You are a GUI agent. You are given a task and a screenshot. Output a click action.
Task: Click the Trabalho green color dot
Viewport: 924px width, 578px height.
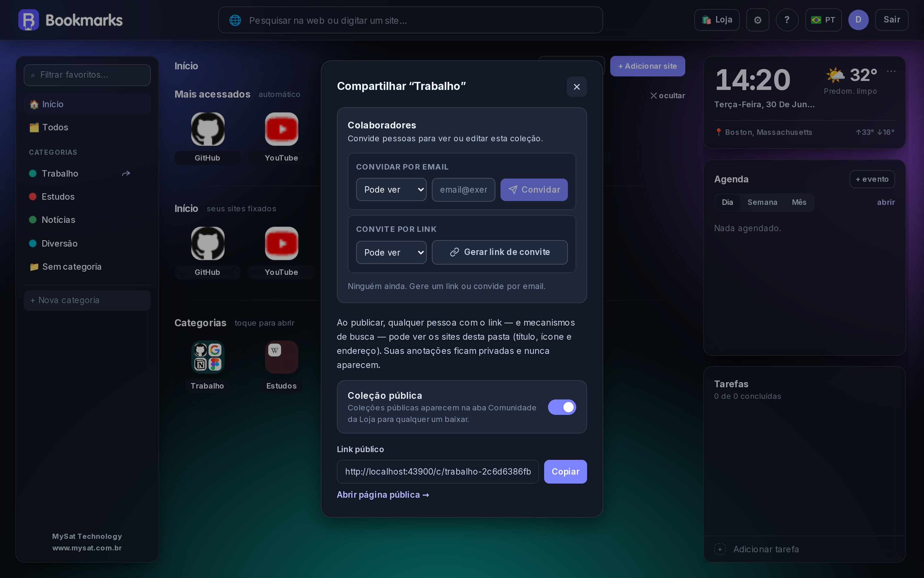33,173
